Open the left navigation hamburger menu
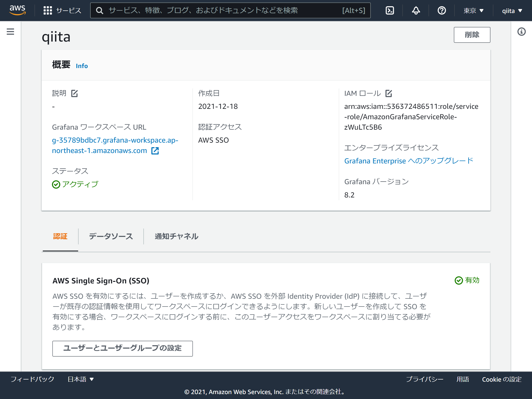 [x=10, y=31]
